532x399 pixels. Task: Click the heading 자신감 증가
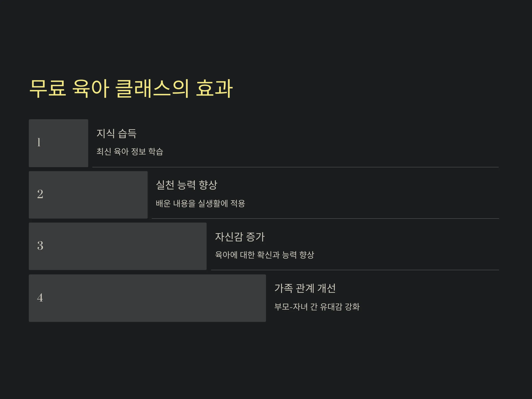tap(240, 237)
